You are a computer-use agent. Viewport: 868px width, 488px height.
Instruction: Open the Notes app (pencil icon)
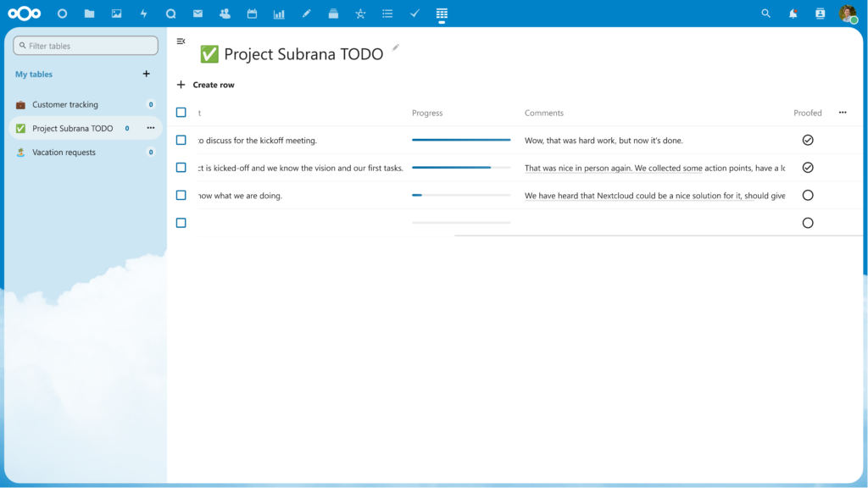tap(306, 14)
